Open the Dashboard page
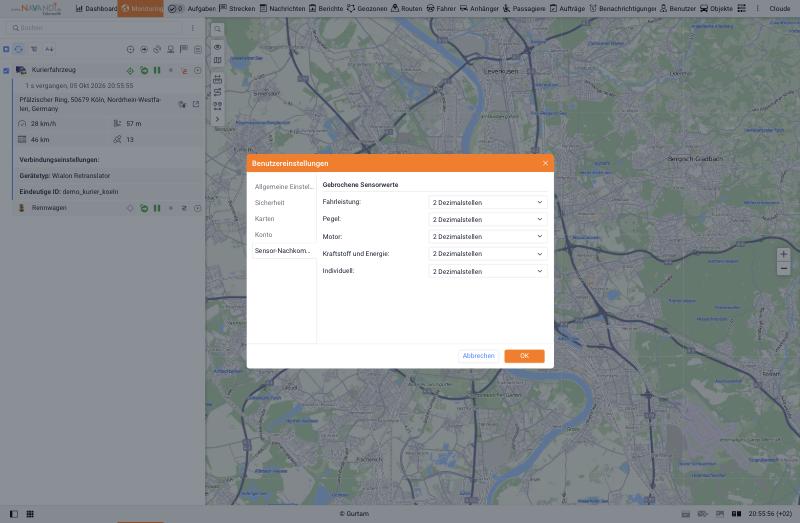Image resolution: width=800 pixels, height=523 pixels. coord(96,9)
